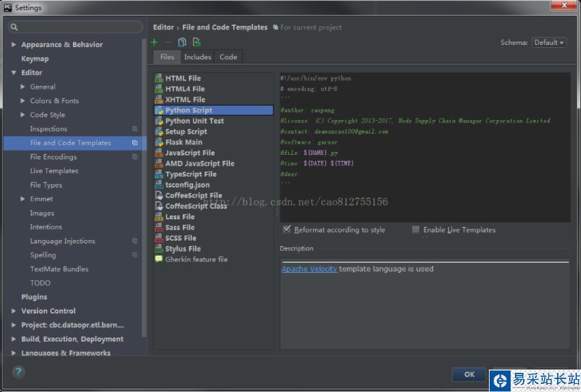Image resolution: width=581 pixels, height=392 pixels.
Task: Click the Copy Template toolbar icon
Action: tap(182, 42)
